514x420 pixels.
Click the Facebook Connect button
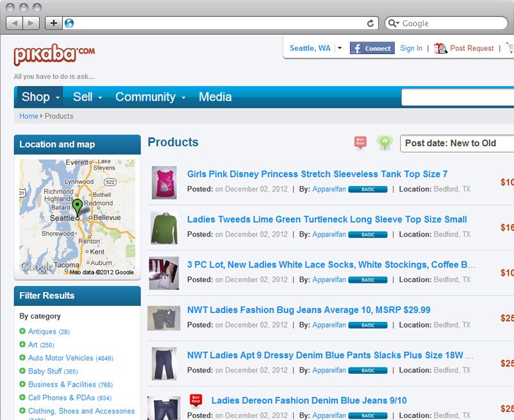pyautogui.click(x=372, y=48)
